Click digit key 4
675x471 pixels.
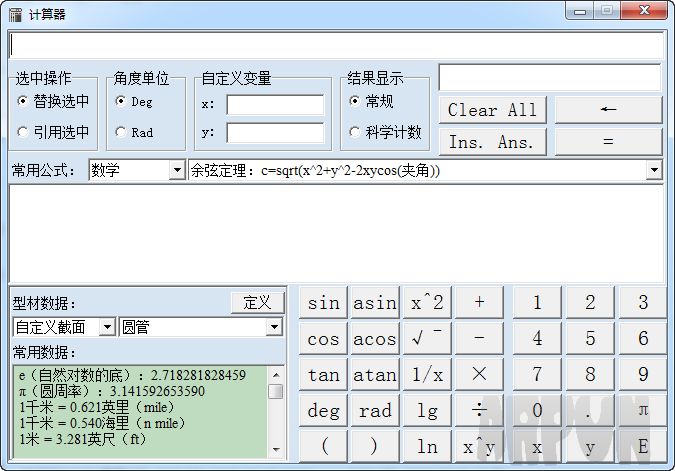(537, 338)
